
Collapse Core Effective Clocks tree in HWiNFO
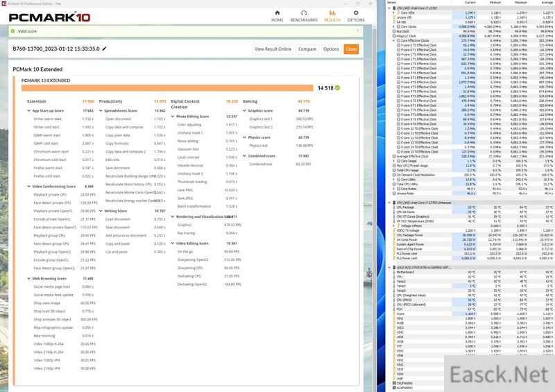pyautogui.click(x=393, y=40)
